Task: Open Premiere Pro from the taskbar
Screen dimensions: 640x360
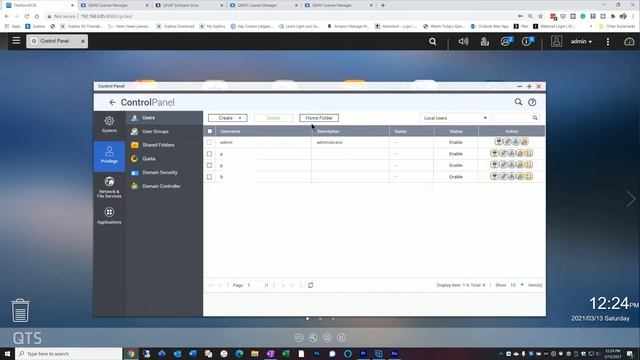Action: coord(363,353)
